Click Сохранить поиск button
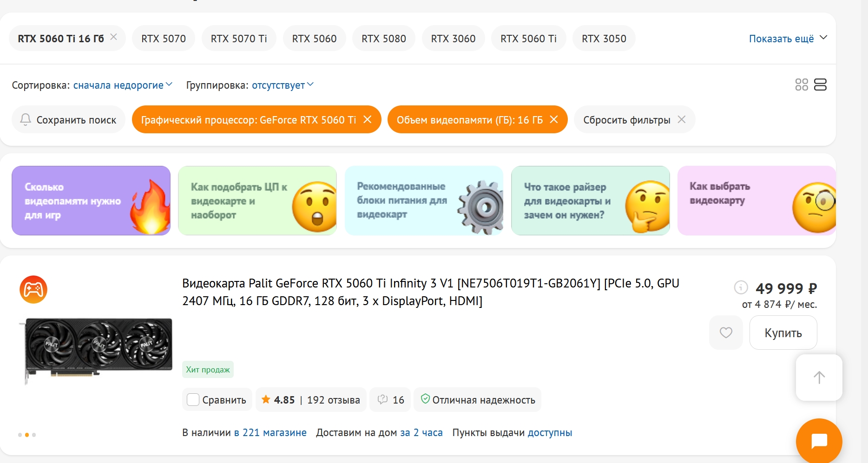This screenshot has width=868, height=463. click(x=68, y=120)
